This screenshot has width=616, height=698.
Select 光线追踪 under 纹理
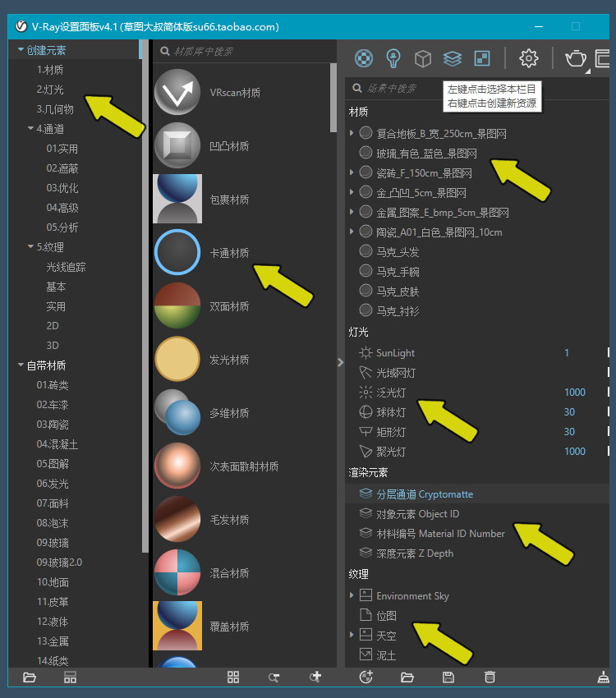(x=66, y=267)
